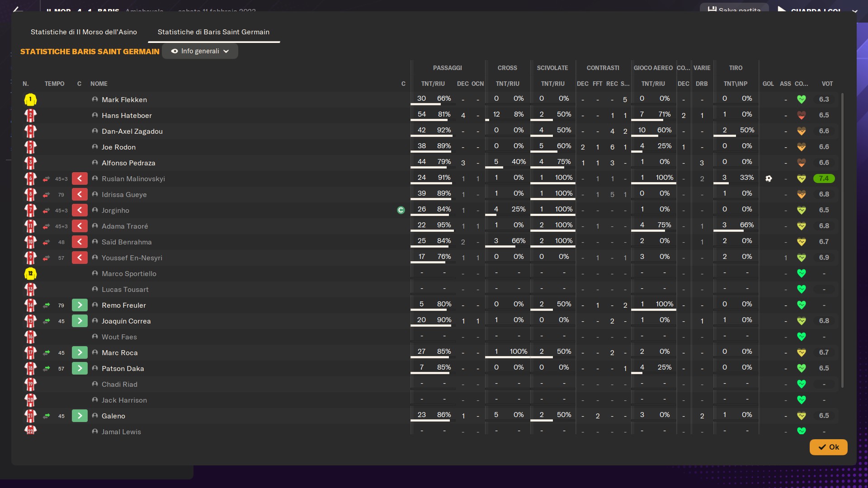Click Mark Flekken's yellow goalkeeper shirt icon
868x488 pixels.
pyautogui.click(x=30, y=99)
